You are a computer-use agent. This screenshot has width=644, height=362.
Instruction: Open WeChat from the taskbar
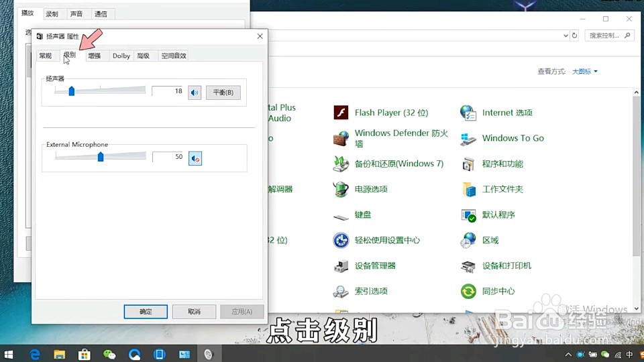(109, 354)
